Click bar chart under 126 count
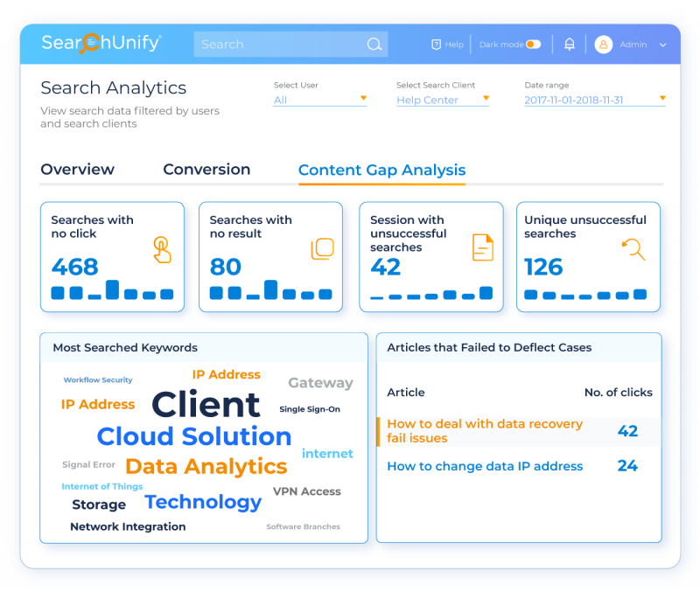The image size is (700, 592). click(x=585, y=295)
